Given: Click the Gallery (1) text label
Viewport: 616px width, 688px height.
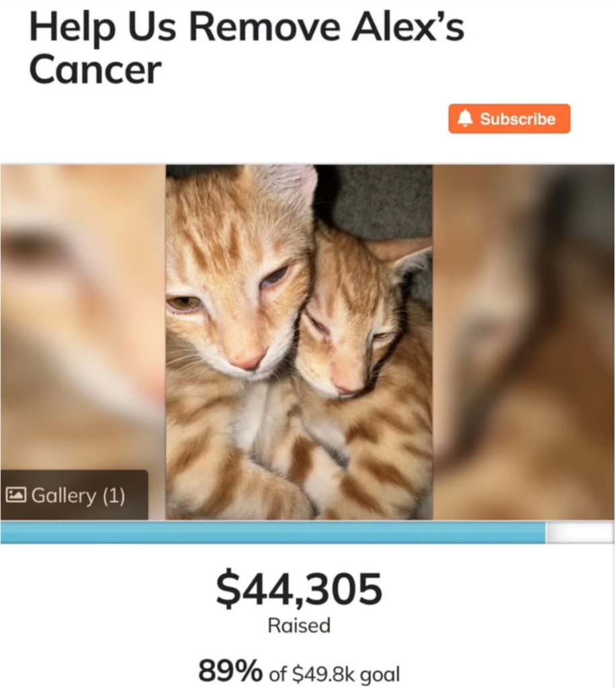Looking at the screenshot, I should [x=78, y=496].
